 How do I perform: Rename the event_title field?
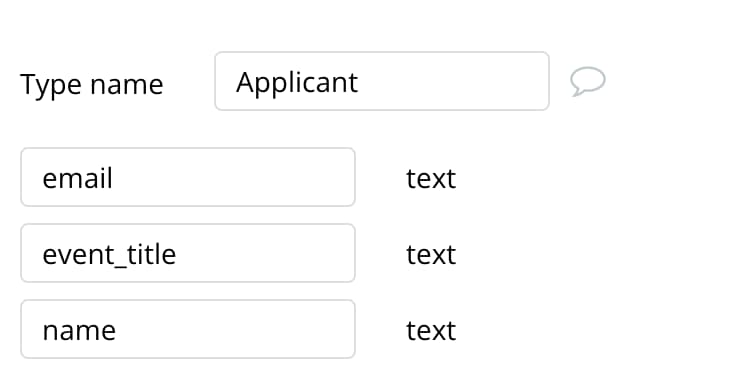click(x=188, y=253)
